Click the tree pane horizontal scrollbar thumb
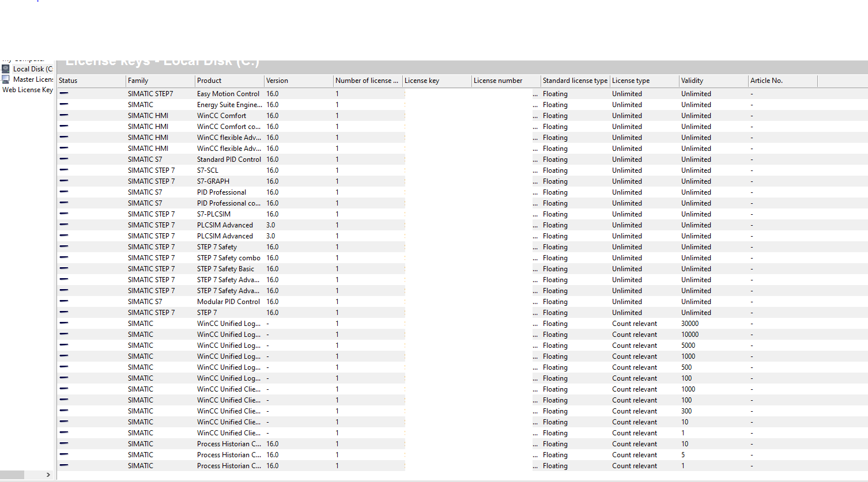The image size is (868, 482). (x=12, y=475)
